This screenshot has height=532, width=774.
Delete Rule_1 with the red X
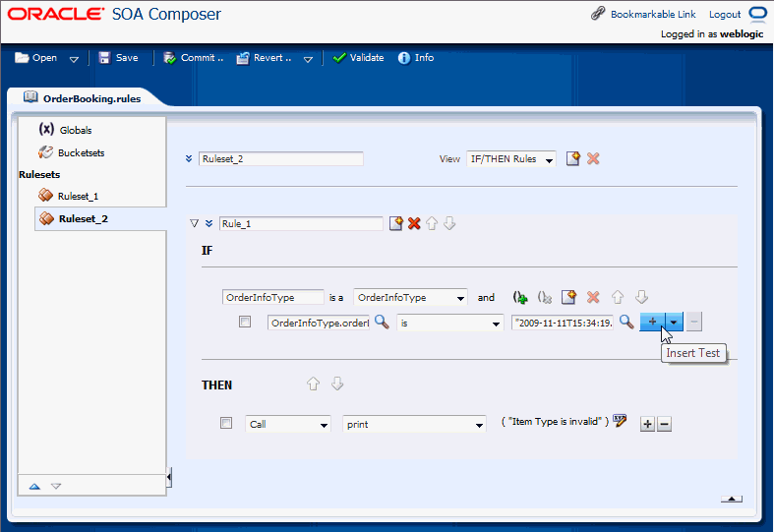coord(414,223)
